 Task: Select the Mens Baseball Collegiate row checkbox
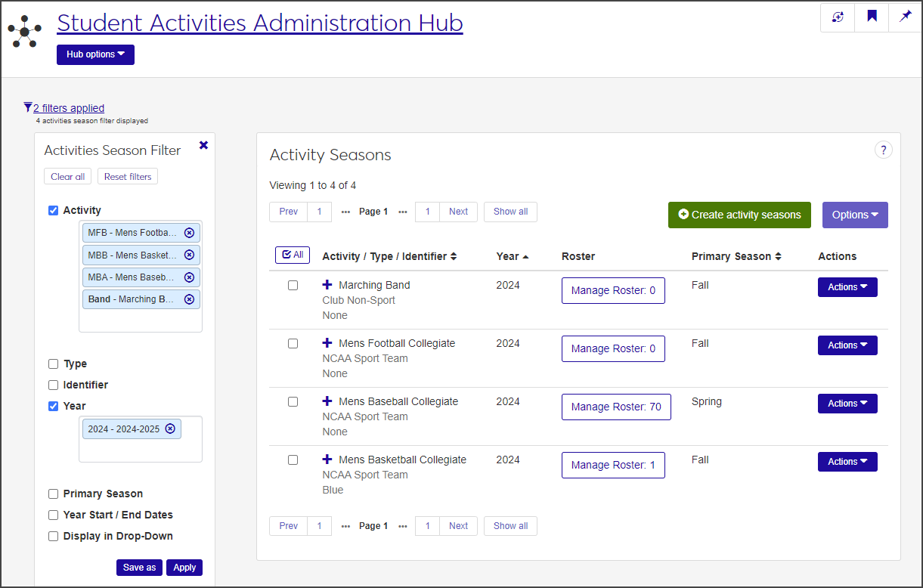tap(293, 402)
